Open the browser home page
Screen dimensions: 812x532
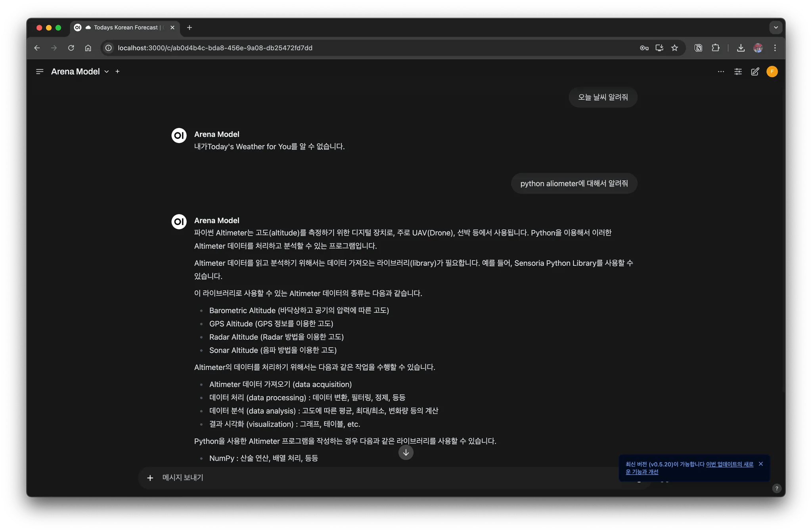point(88,48)
